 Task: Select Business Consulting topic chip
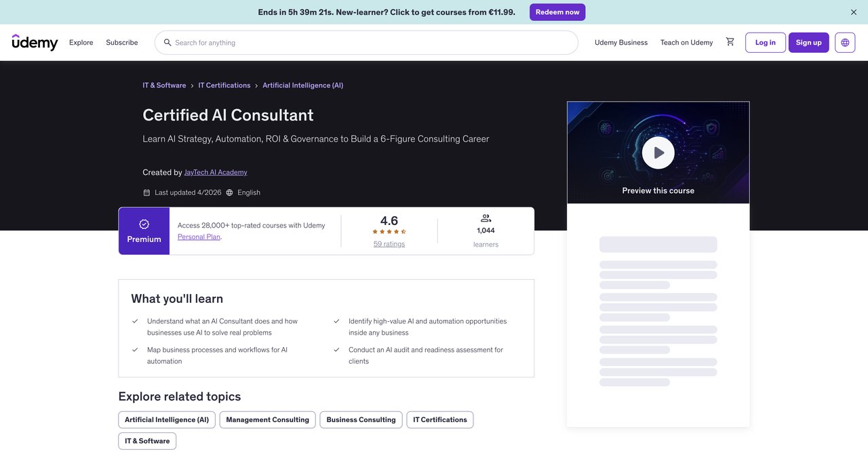coord(361,420)
